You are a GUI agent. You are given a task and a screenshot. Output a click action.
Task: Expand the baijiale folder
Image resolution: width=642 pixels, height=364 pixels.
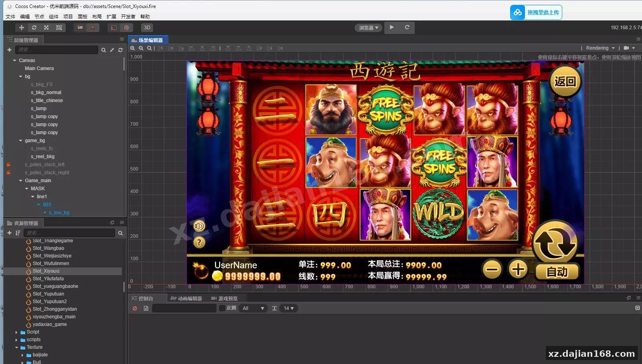pyautogui.click(x=22, y=355)
